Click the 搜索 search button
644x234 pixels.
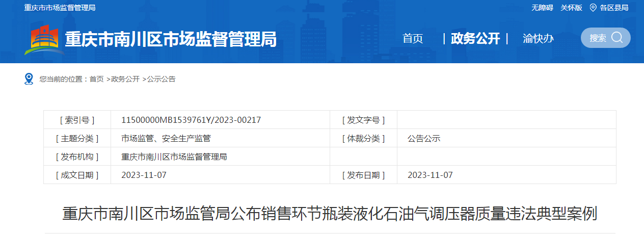[x=606, y=38]
